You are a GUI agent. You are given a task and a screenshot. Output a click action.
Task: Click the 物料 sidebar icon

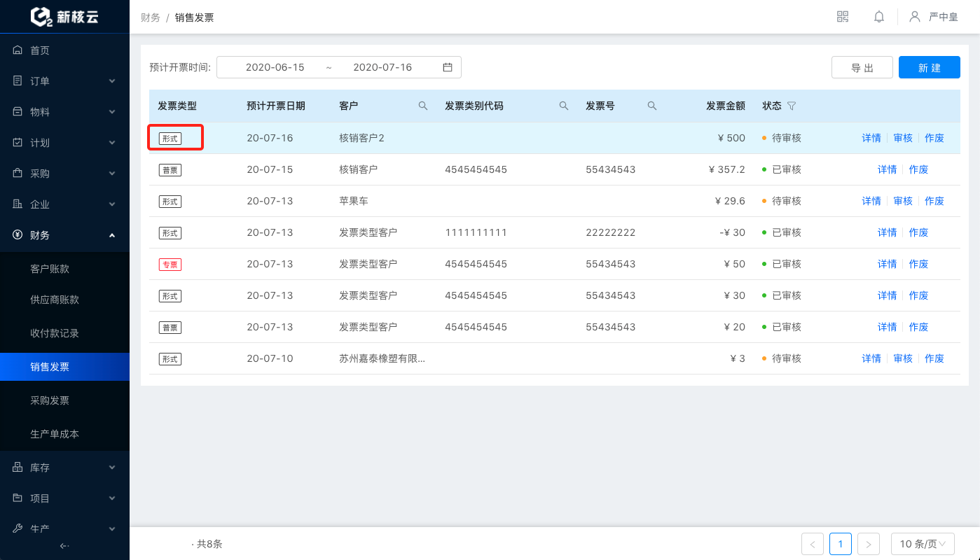click(18, 112)
